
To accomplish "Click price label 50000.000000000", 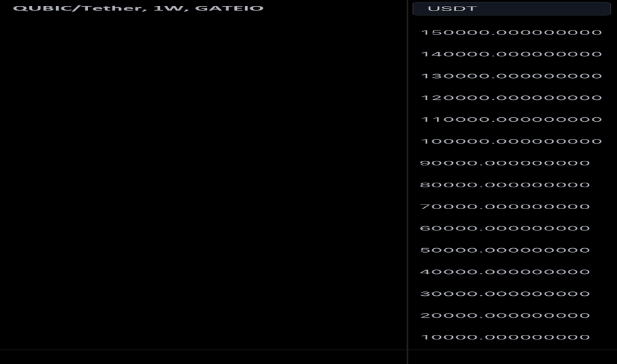I will click(505, 250).
